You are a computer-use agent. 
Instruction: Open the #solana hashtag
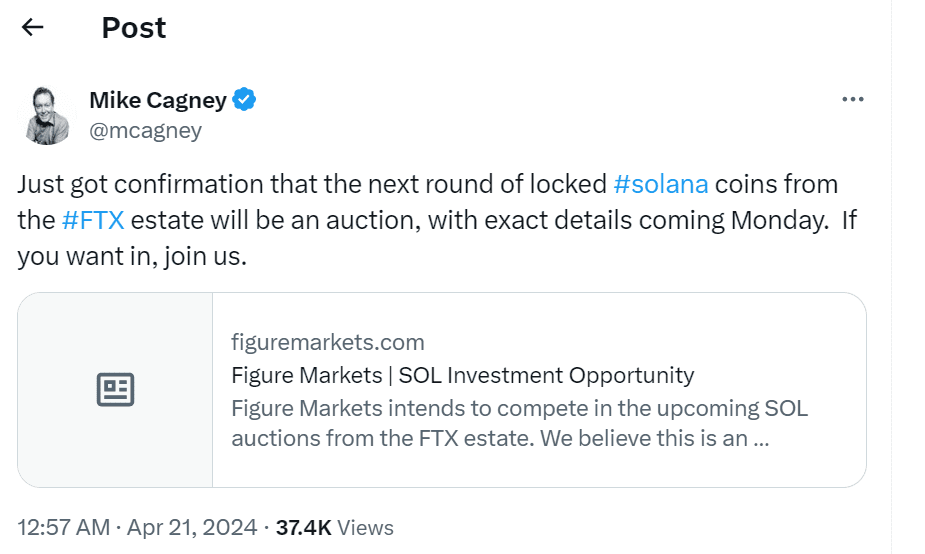661,184
